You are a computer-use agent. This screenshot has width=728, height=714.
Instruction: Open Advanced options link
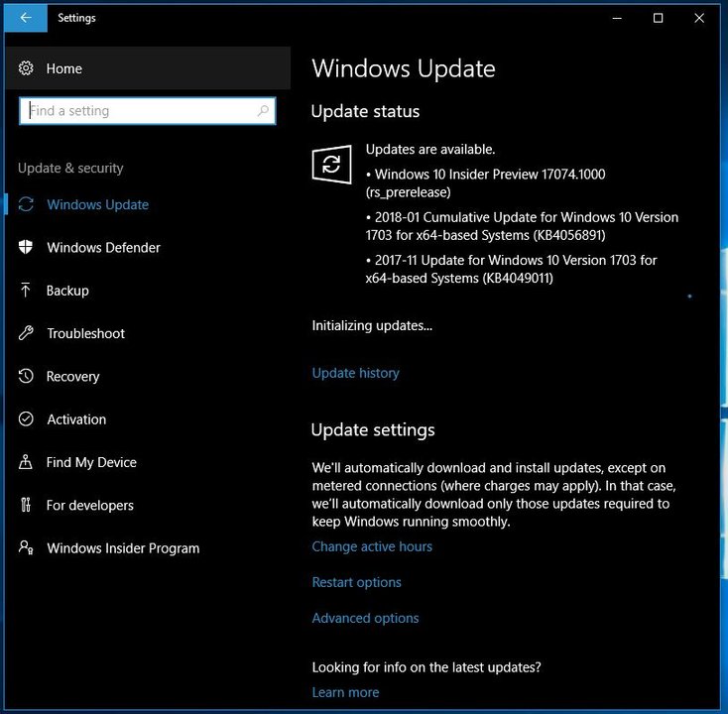365,618
